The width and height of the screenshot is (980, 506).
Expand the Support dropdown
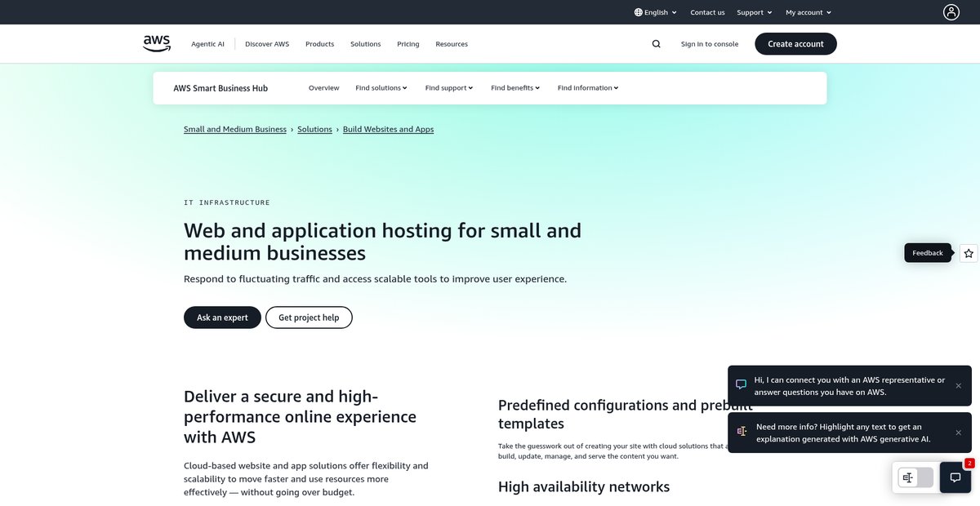(755, 12)
